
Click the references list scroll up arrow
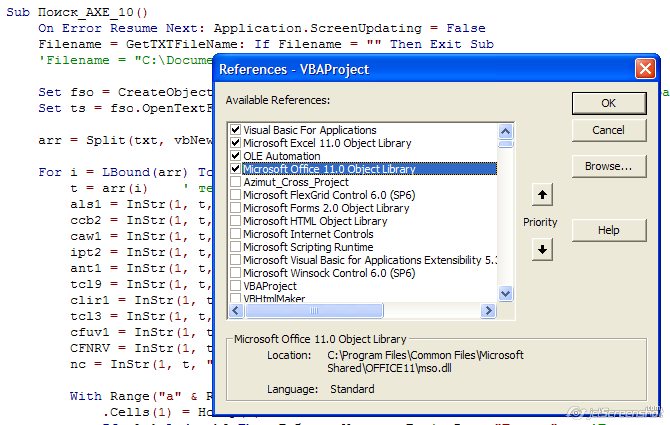tap(505, 131)
